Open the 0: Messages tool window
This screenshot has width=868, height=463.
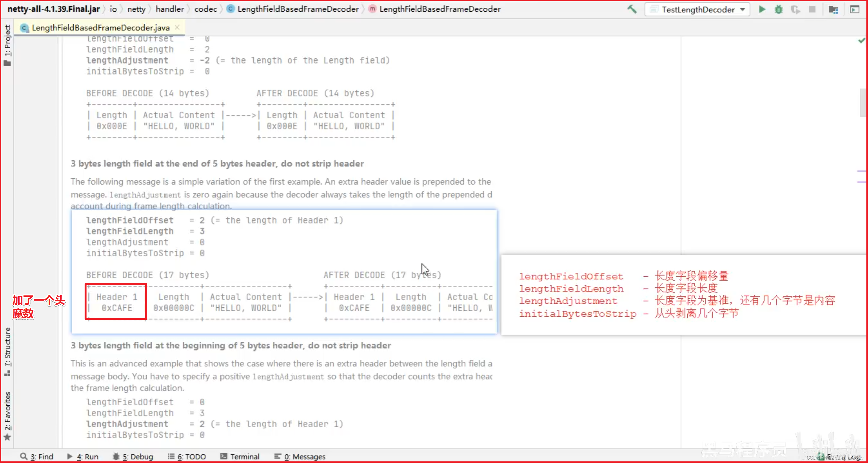pos(300,456)
